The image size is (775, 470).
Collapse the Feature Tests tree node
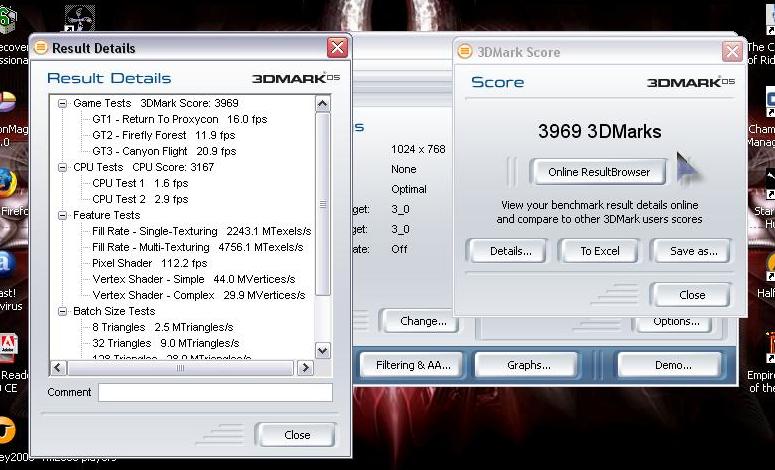63,215
